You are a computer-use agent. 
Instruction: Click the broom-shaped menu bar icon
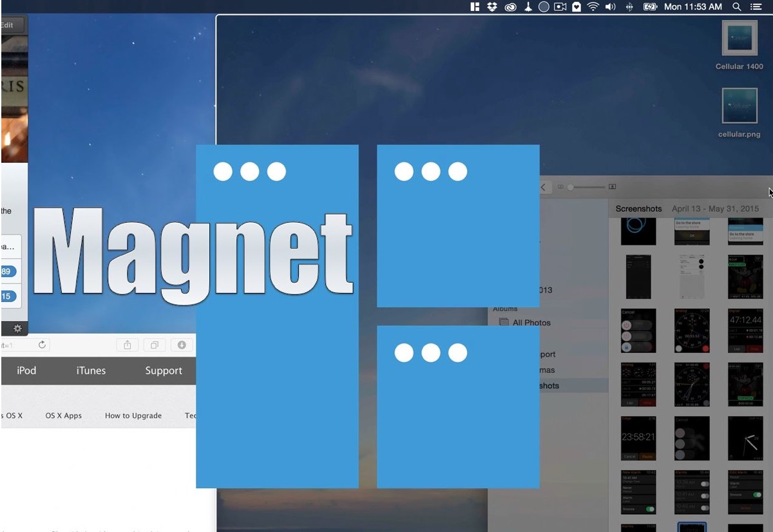528,7
